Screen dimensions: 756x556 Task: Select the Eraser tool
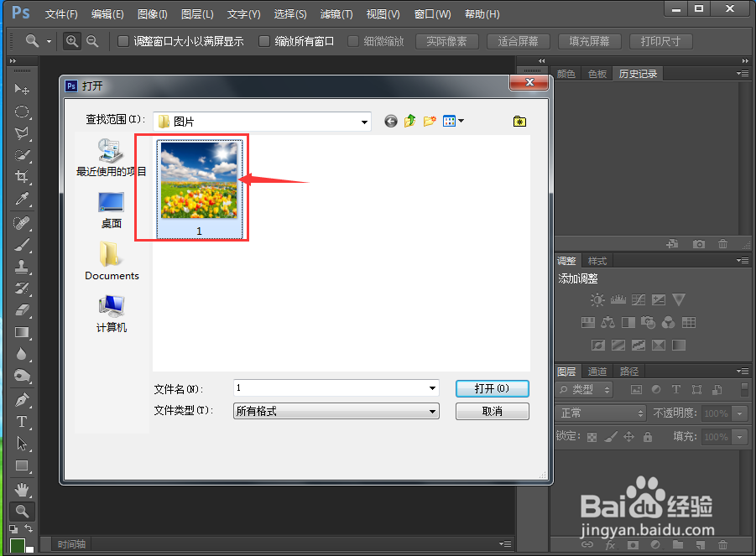(22, 309)
